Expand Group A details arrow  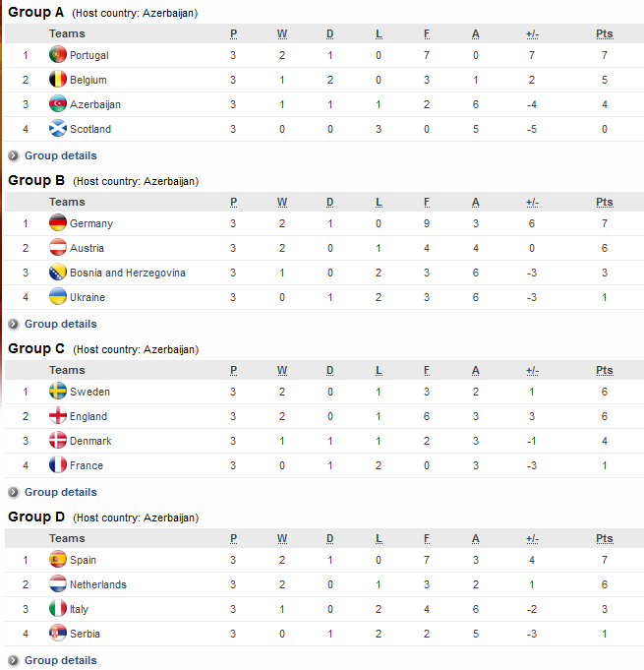point(13,155)
